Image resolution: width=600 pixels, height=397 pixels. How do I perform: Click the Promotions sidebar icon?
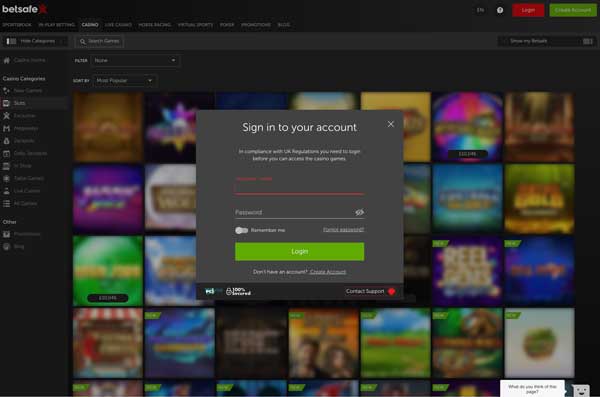(6, 234)
